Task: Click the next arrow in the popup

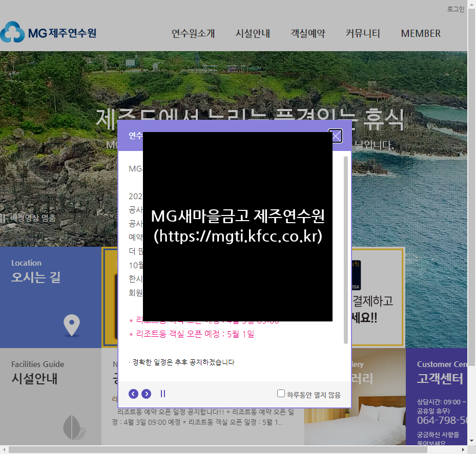Action: click(146, 394)
